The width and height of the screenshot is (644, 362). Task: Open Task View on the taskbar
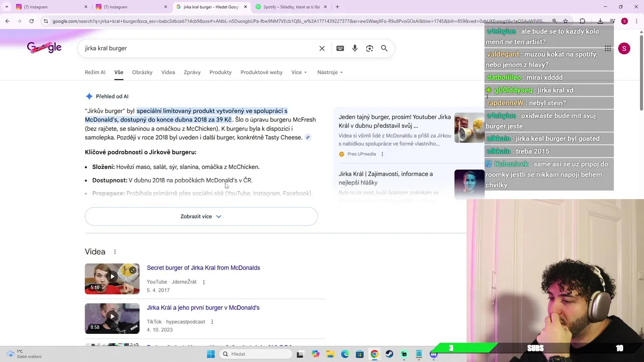tap(300, 354)
